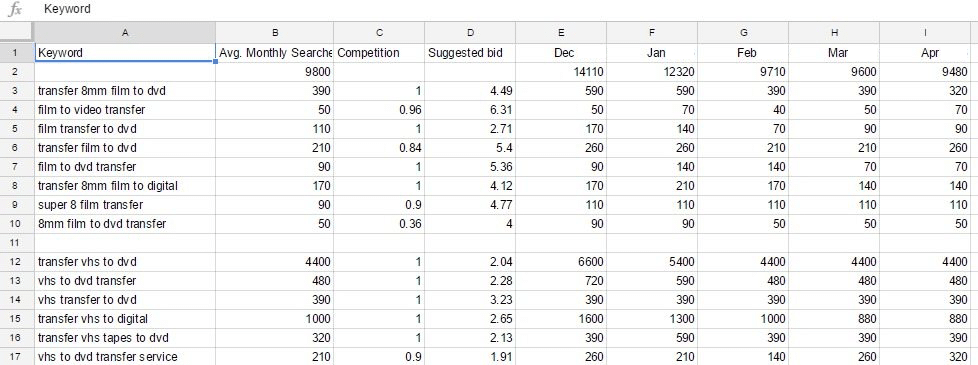Click suggested bid value 3.23
The height and width of the screenshot is (365, 978).
tap(470, 299)
